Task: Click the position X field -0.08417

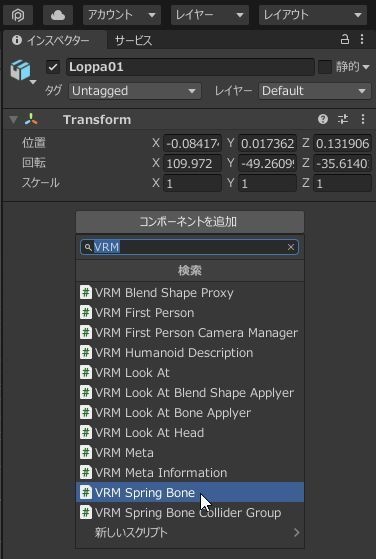Action: pyautogui.click(x=192, y=143)
